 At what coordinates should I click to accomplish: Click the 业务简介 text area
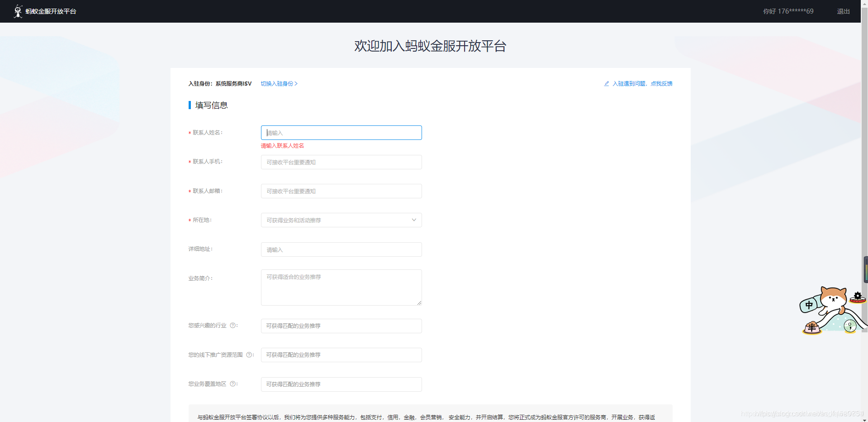[x=341, y=288]
